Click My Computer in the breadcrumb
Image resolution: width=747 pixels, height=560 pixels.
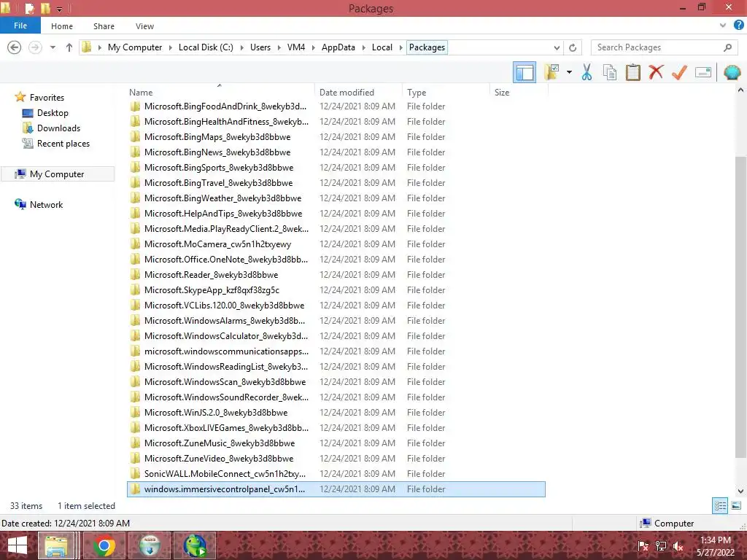tap(135, 47)
